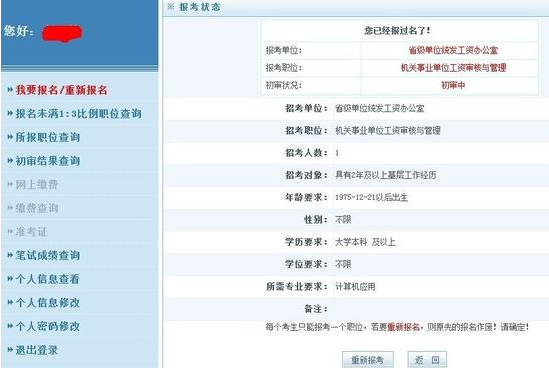Image resolution: width=549 pixels, height=371 pixels.
Task: Go to 初审结果查询 page
Action: pos(48,161)
